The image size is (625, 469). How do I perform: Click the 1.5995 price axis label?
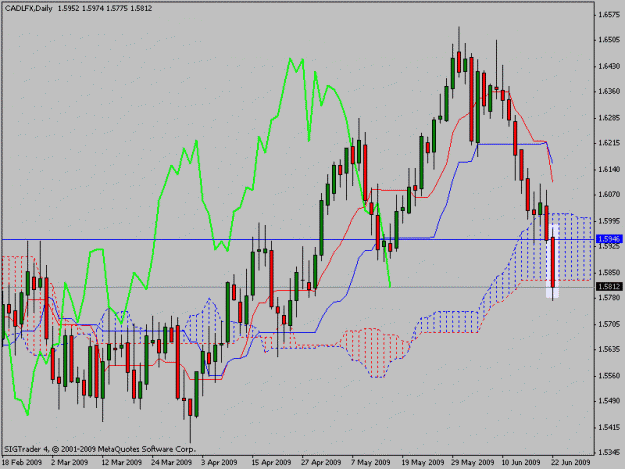point(609,221)
